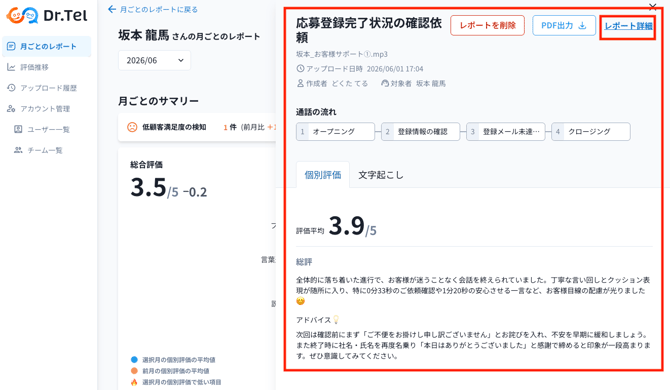Click the upload date clock icon

click(x=300, y=68)
